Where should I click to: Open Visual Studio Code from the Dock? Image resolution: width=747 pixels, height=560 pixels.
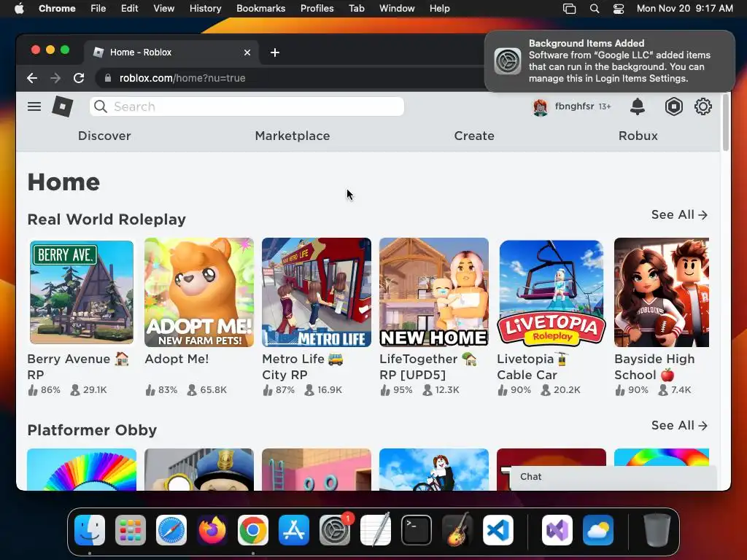[498, 530]
